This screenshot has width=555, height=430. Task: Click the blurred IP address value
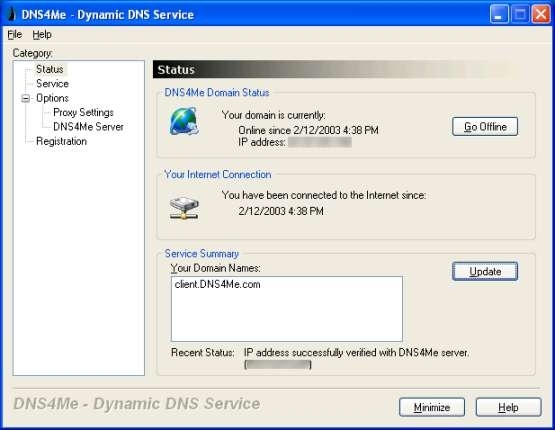(x=320, y=142)
